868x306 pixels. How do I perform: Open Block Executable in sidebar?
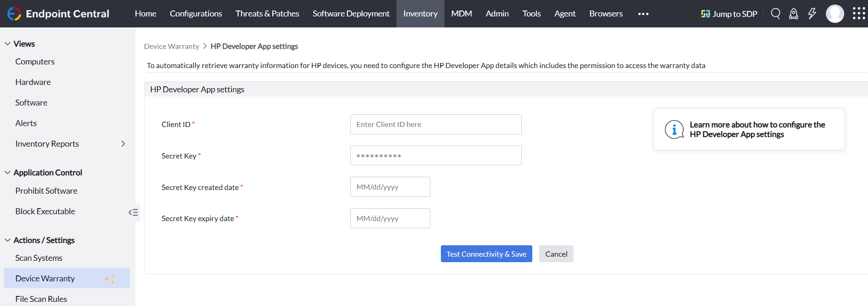click(45, 211)
